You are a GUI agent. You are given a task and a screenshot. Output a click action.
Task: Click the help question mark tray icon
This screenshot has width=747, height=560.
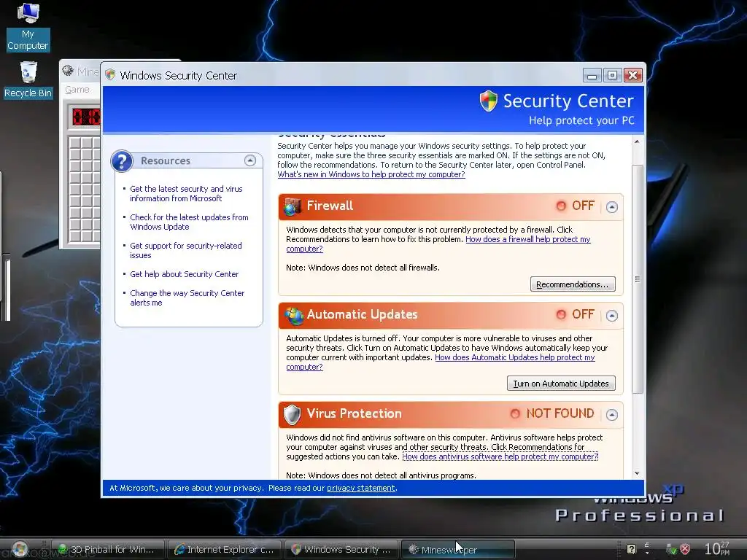pyautogui.click(x=631, y=549)
